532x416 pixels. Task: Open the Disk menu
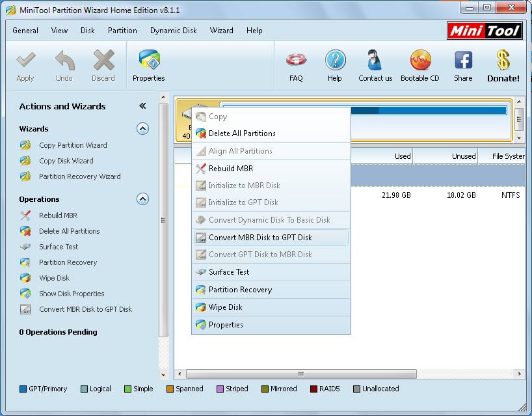88,31
